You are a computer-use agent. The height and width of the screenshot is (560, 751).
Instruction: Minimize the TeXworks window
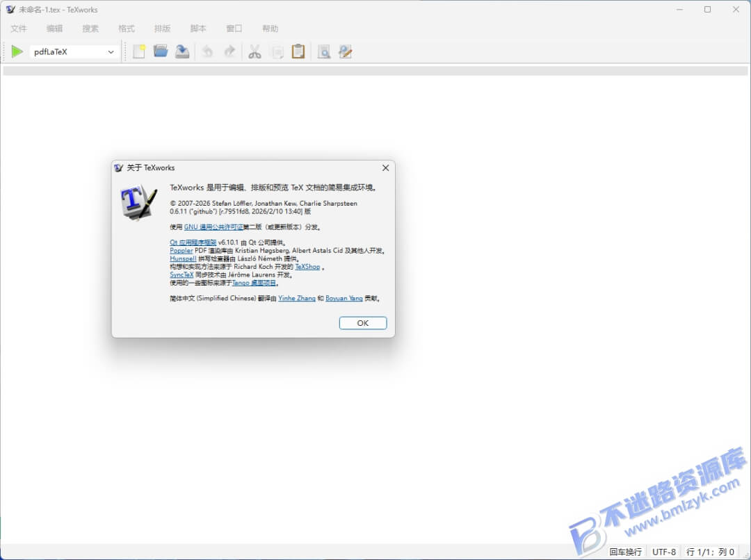[x=679, y=10]
